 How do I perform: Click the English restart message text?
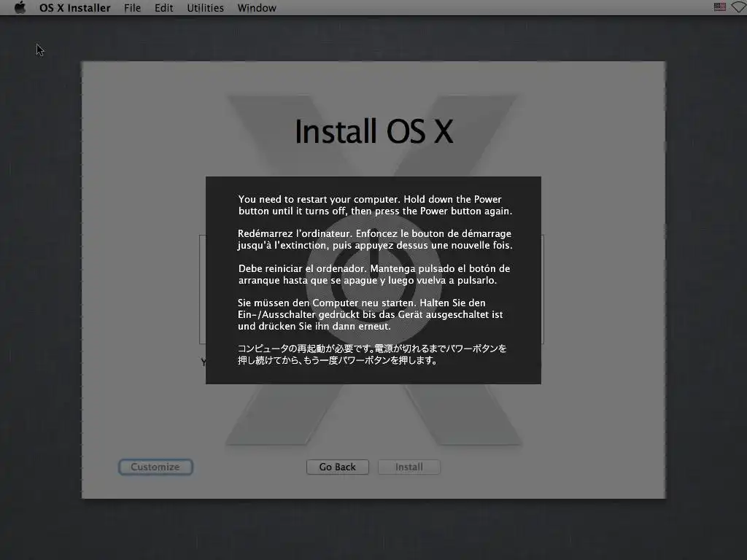click(376, 205)
